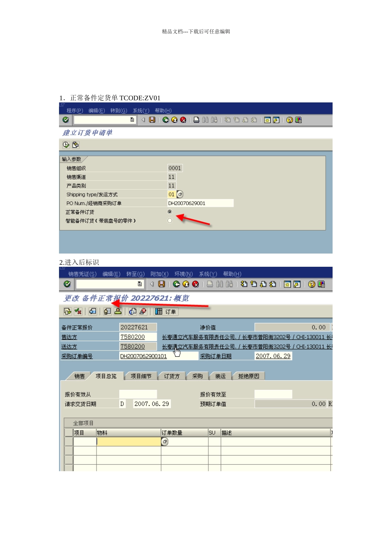Screen dimensions: 392x555
Task: Click the 请求交货日期 date field 2007.06.29
Action: tap(152, 404)
